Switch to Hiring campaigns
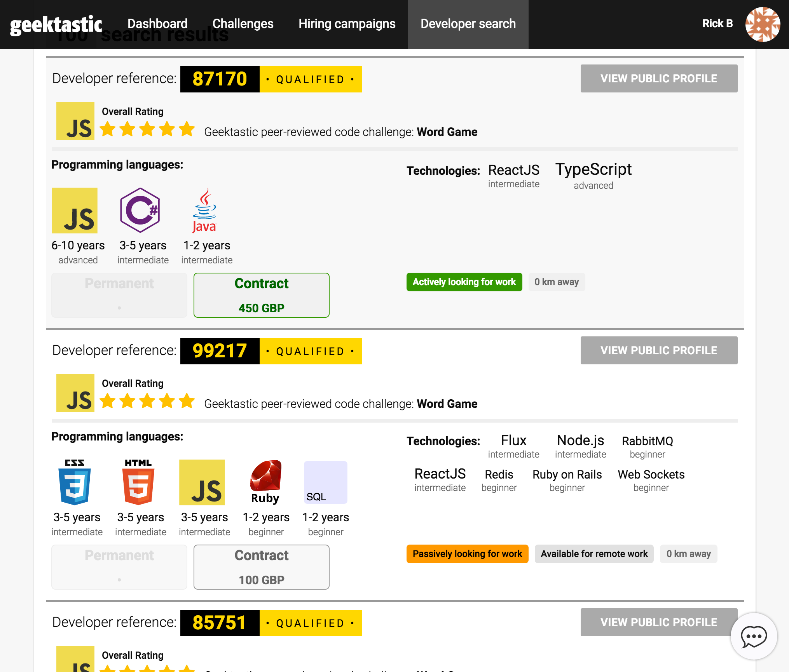 [347, 24]
